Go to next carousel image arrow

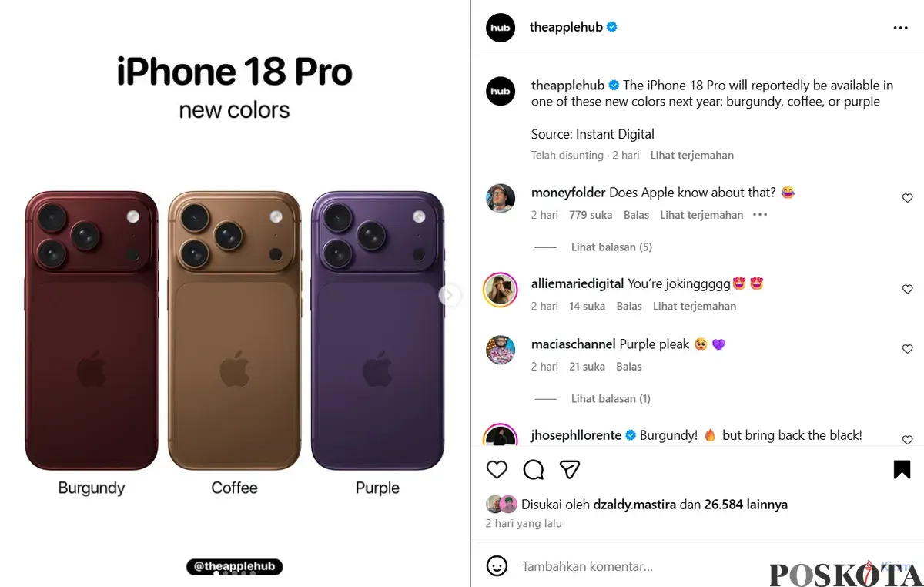pos(450,295)
